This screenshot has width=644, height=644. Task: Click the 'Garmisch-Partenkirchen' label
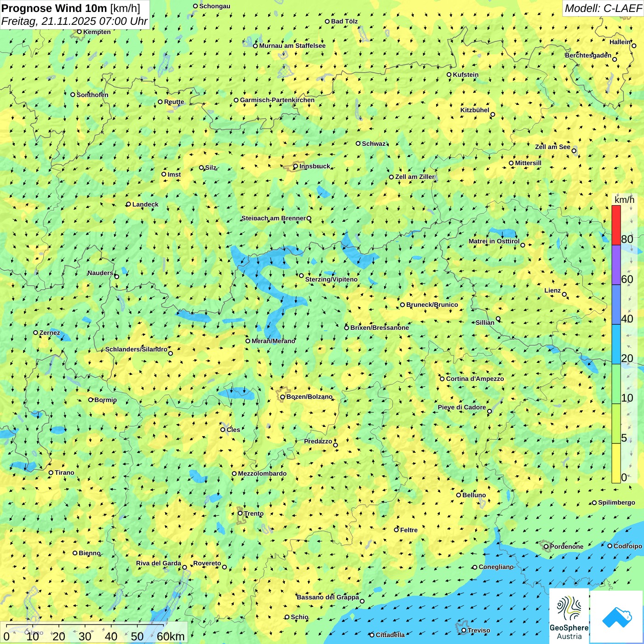tap(277, 100)
